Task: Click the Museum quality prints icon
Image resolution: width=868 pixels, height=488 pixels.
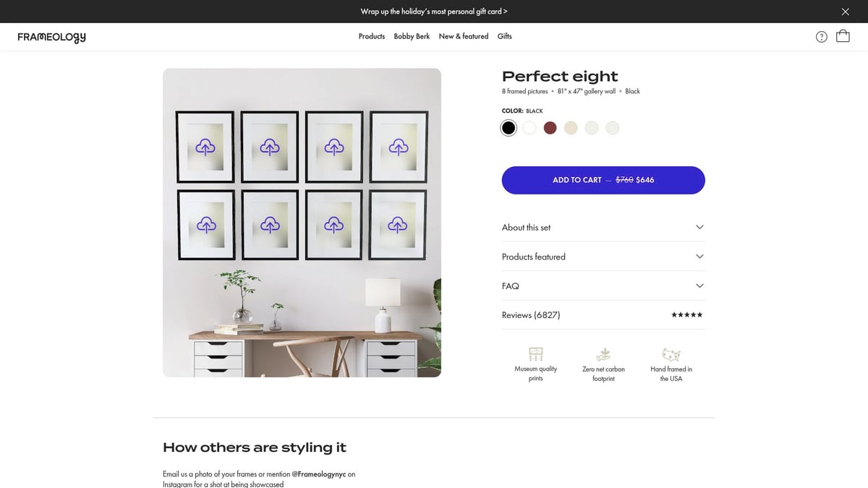Action: [535, 354]
